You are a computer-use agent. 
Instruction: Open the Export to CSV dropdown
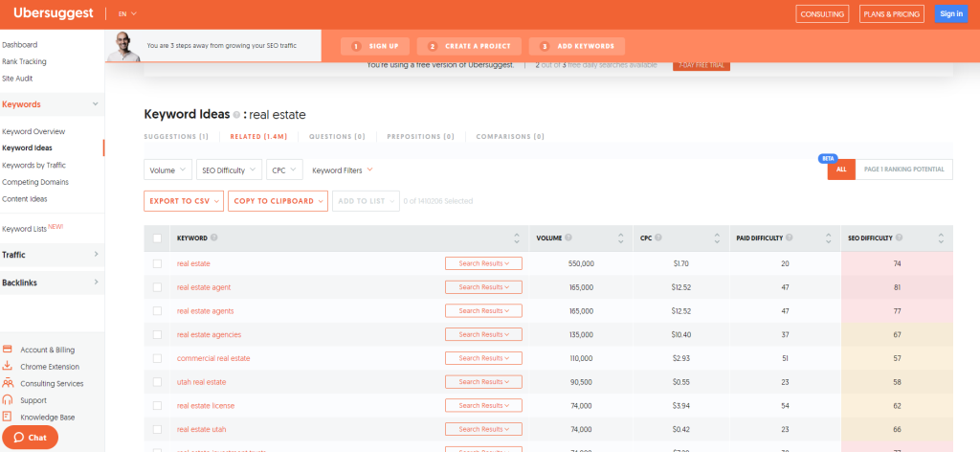pos(184,201)
